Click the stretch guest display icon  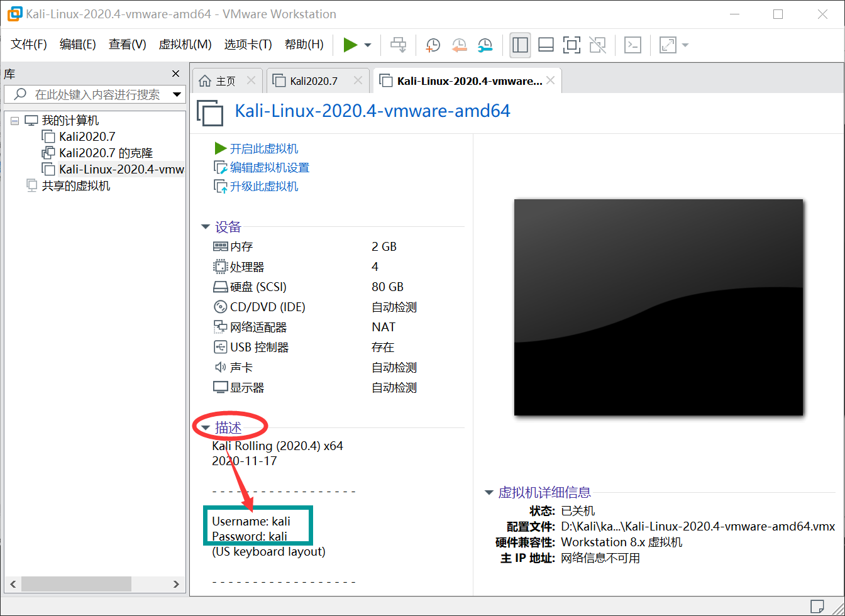pyautogui.click(x=667, y=45)
